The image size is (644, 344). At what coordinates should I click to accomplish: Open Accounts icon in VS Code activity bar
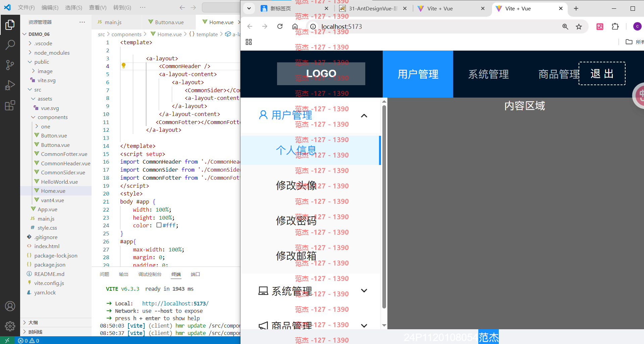(10, 306)
